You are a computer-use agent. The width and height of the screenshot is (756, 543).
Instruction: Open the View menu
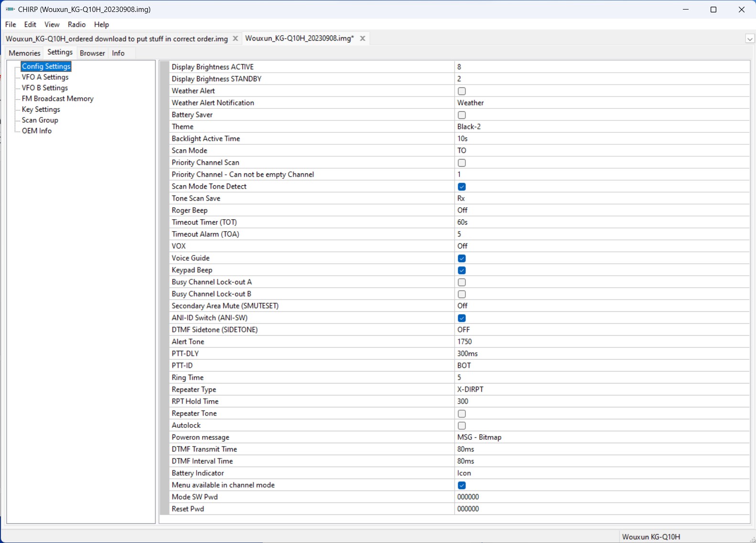pos(52,24)
